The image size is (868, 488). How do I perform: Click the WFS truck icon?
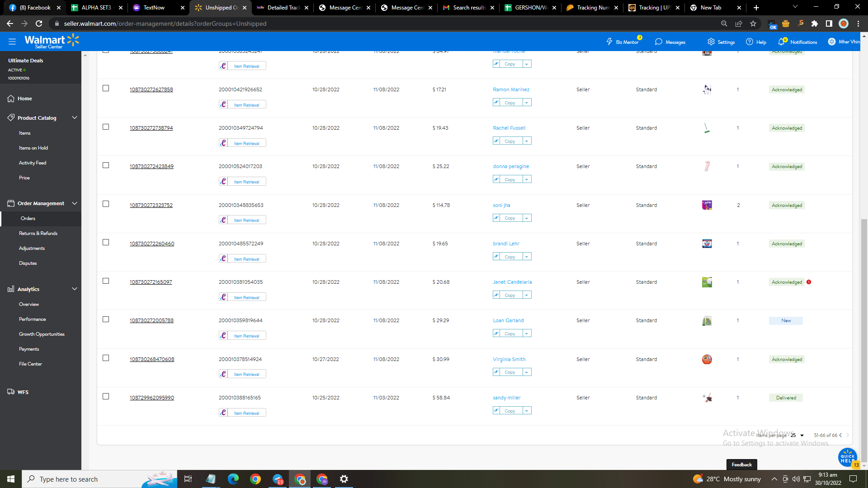11,392
